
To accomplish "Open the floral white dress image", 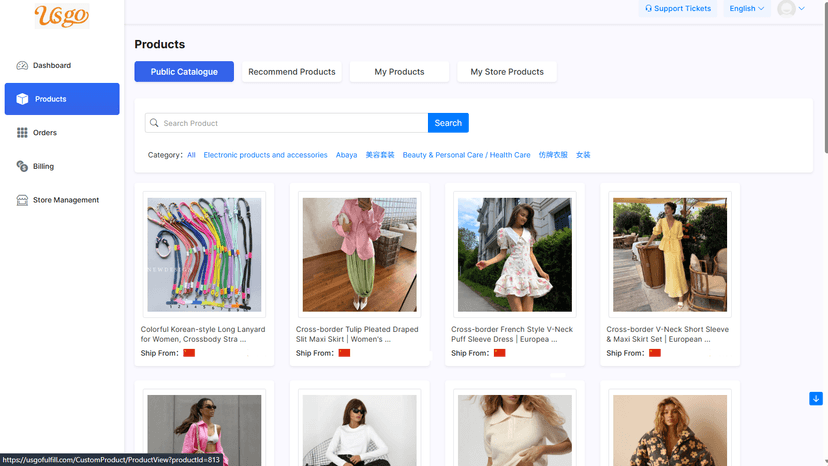I will click(x=515, y=255).
